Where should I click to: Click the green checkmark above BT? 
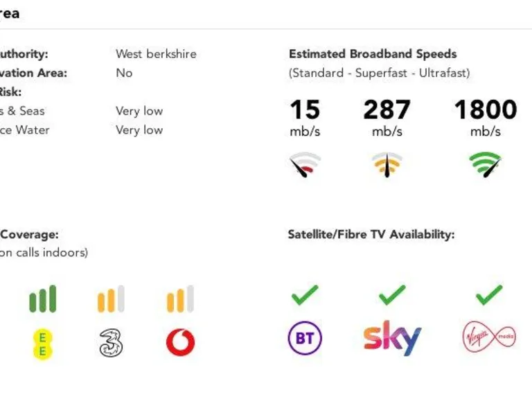pyautogui.click(x=305, y=295)
